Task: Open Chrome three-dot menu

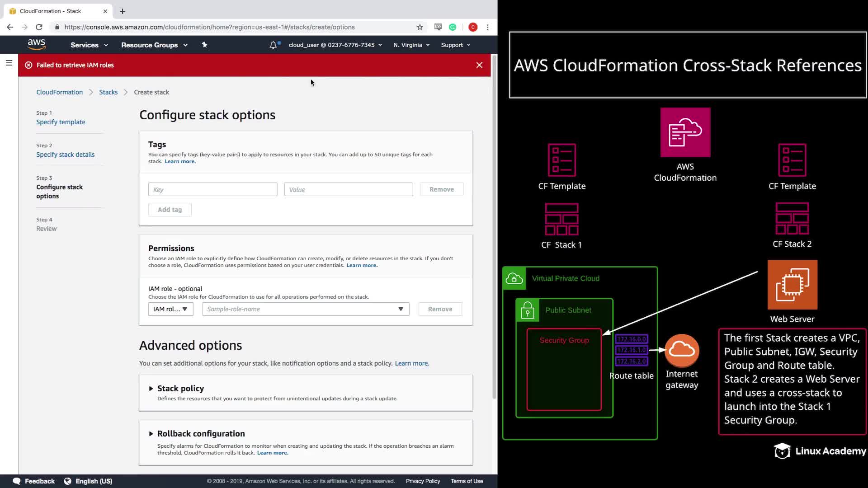Action: [x=487, y=27]
